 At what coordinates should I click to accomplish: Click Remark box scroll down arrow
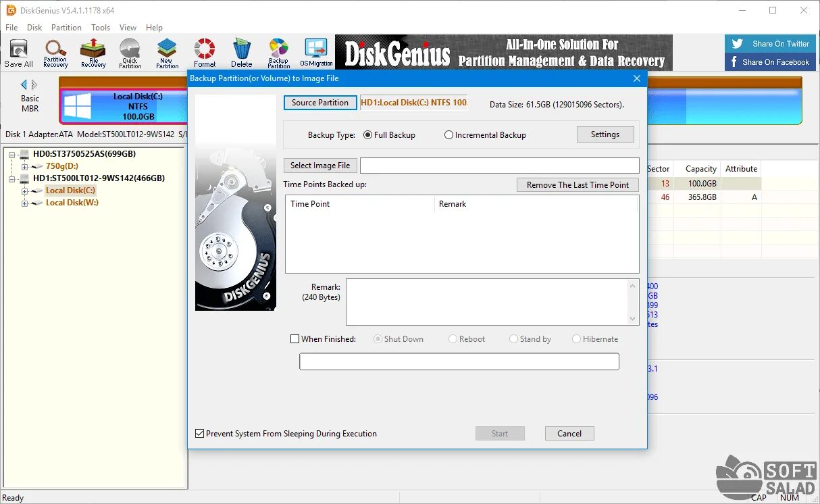tap(634, 319)
